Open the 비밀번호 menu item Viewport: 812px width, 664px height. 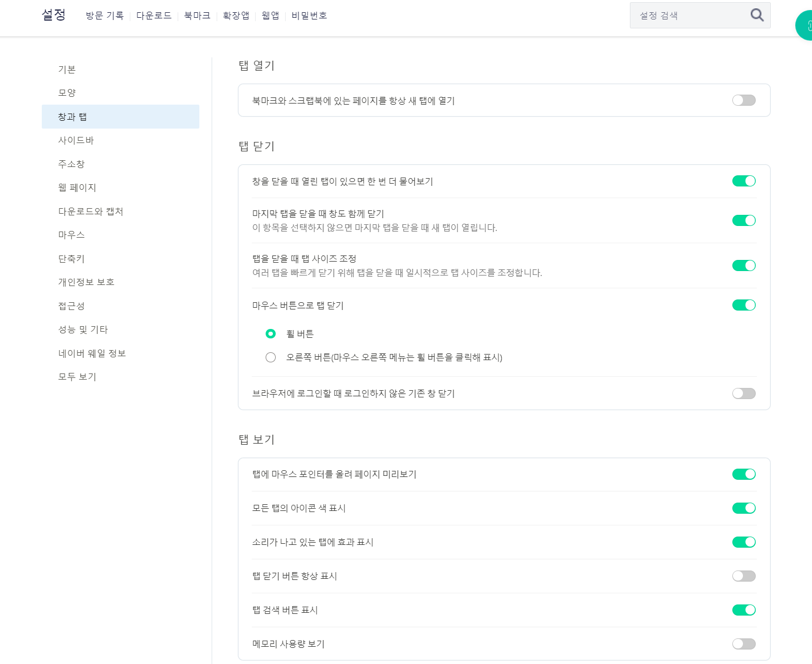[x=309, y=16]
